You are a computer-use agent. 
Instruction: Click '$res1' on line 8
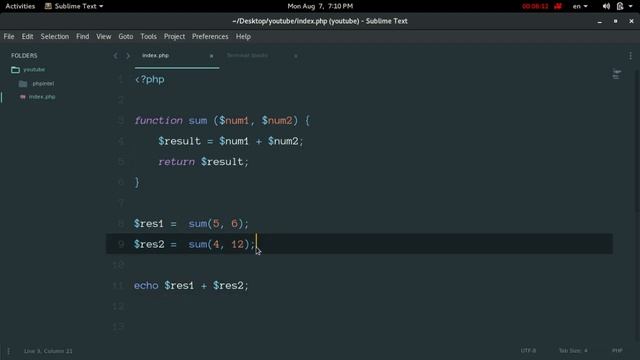pyautogui.click(x=149, y=224)
